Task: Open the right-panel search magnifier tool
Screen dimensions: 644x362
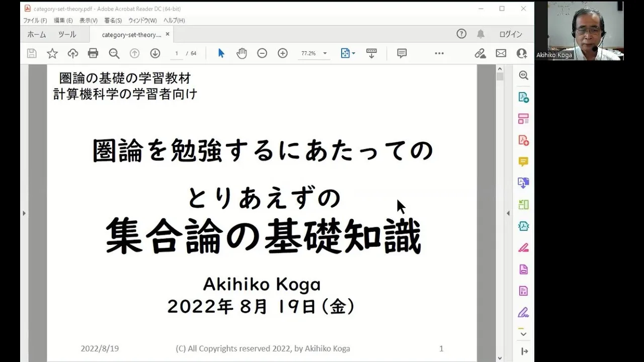Action: click(523, 75)
